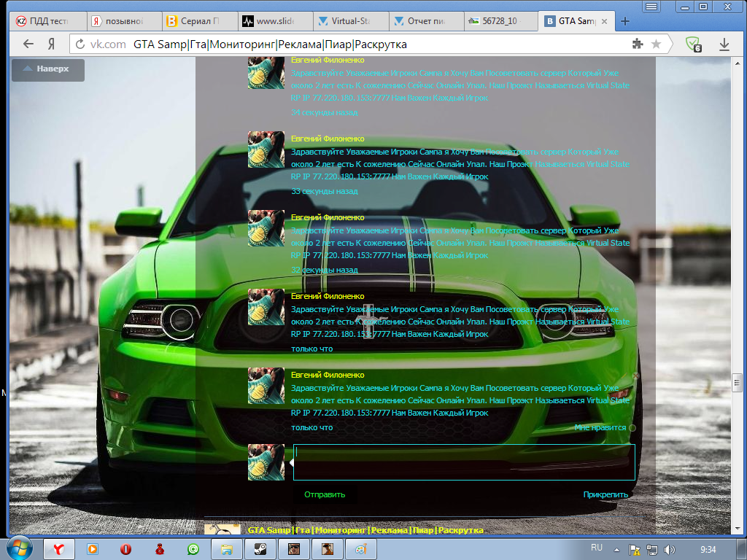Open author name above 32 секунды comment
747x560 pixels.
pos(328,217)
